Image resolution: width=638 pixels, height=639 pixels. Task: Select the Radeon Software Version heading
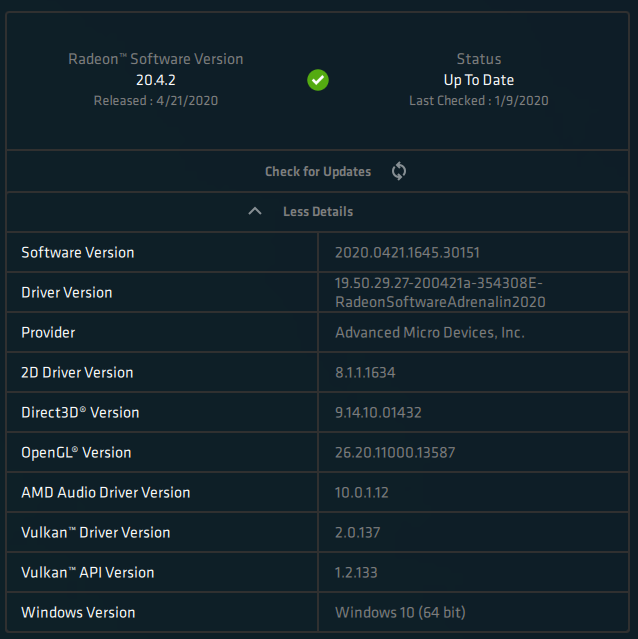coord(156,59)
